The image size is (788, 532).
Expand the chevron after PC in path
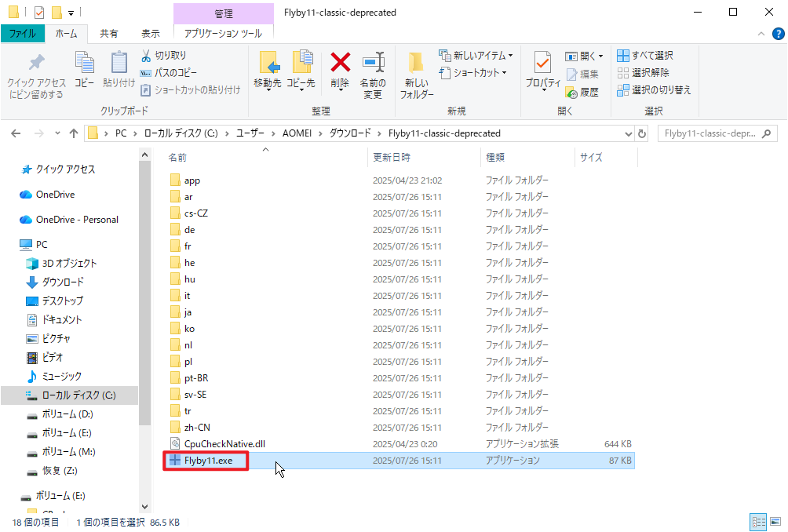(x=135, y=133)
